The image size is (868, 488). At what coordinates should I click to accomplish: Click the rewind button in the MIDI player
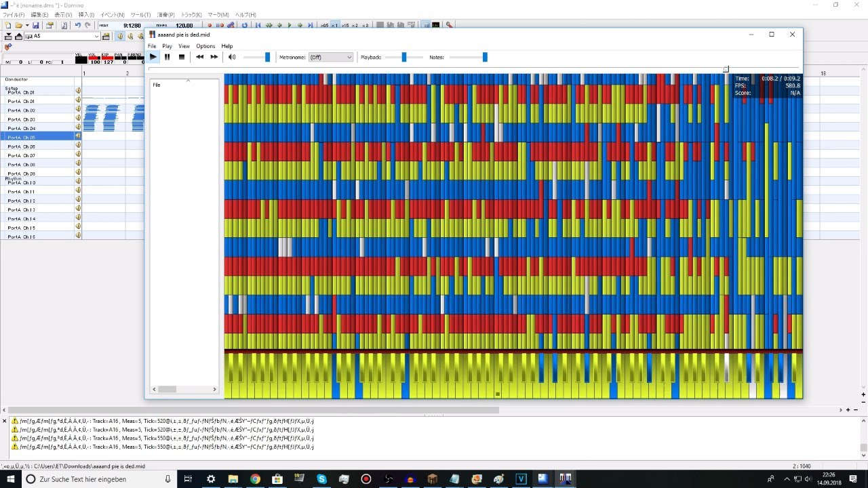point(199,57)
